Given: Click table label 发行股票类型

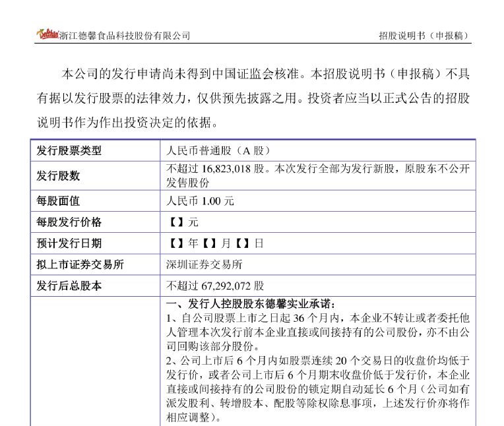Looking at the screenshot, I should coord(69,150).
